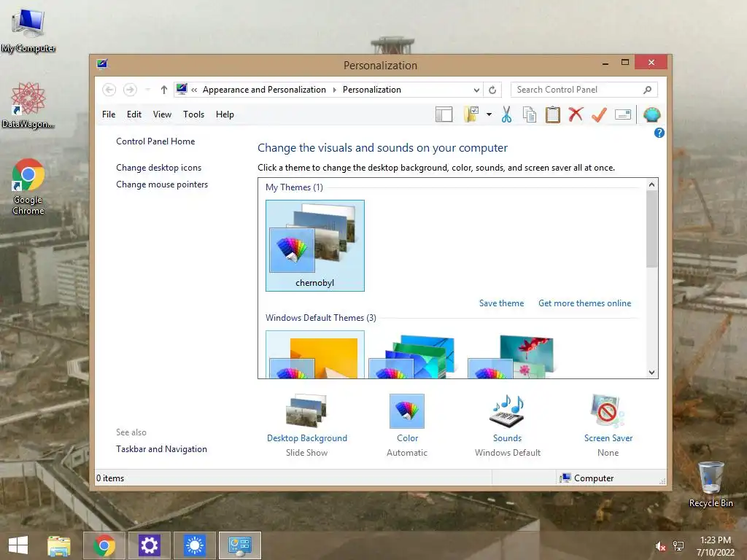Screen dimensions: 747x560
Task: Open Chrome from the taskbar
Action: point(104,545)
